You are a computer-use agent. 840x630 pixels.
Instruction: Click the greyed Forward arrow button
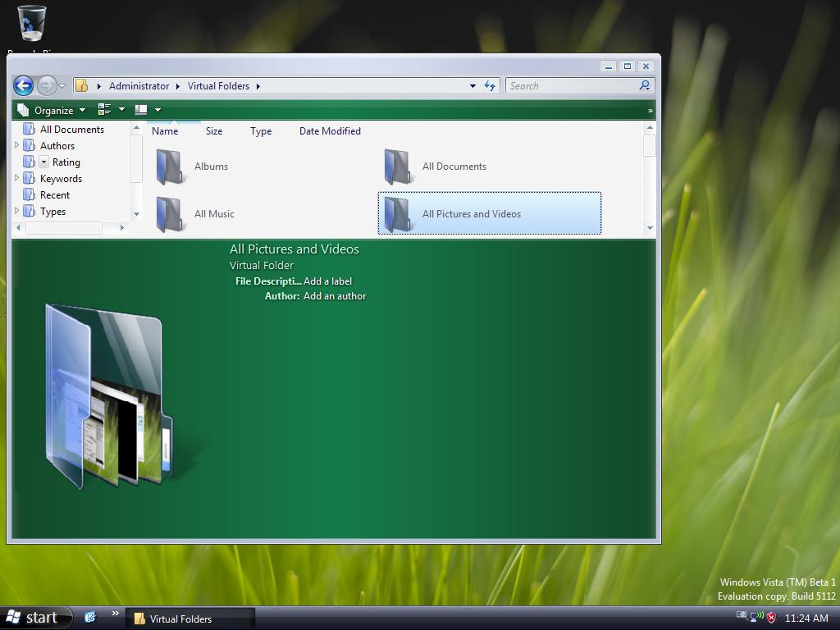47,85
